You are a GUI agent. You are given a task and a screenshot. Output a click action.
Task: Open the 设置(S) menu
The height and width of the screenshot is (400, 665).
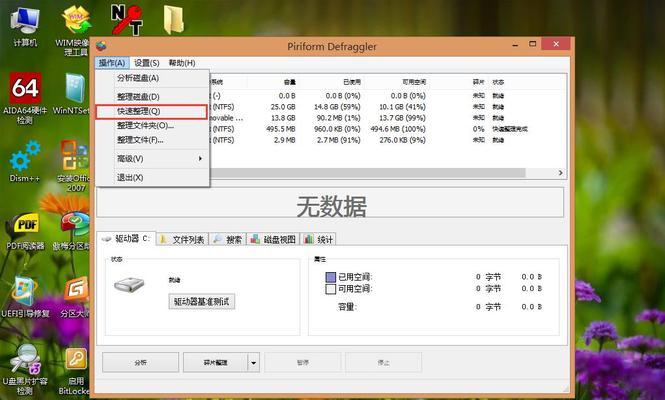pyautogui.click(x=147, y=63)
